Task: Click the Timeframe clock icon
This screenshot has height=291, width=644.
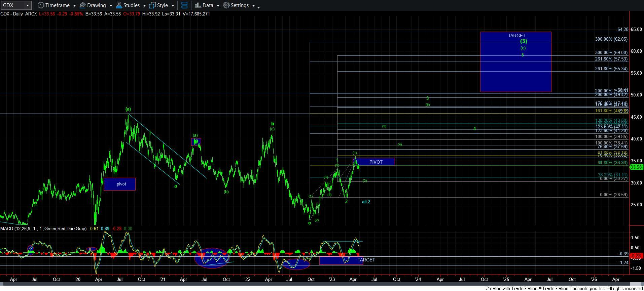Action: click(x=41, y=5)
